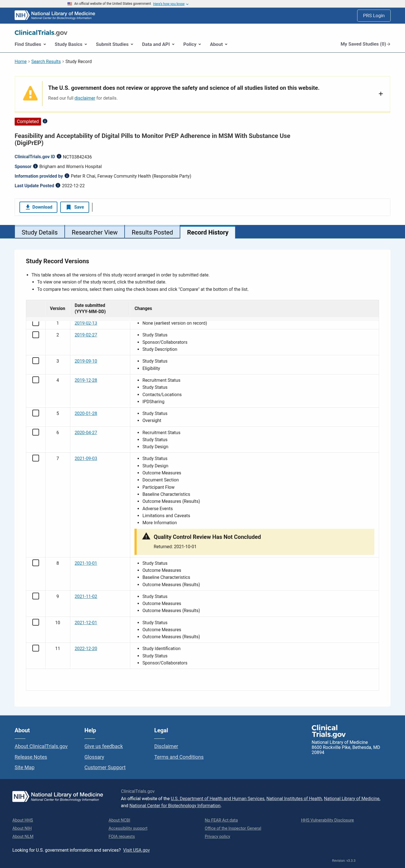Tick the checkbox for version 11
This screenshot has width=405, height=868.
click(36, 648)
